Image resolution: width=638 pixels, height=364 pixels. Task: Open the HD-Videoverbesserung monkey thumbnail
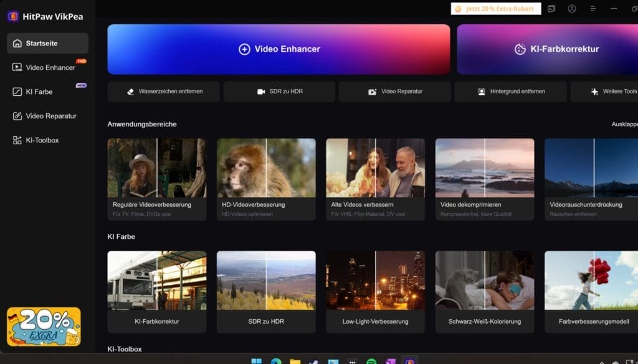tap(266, 168)
